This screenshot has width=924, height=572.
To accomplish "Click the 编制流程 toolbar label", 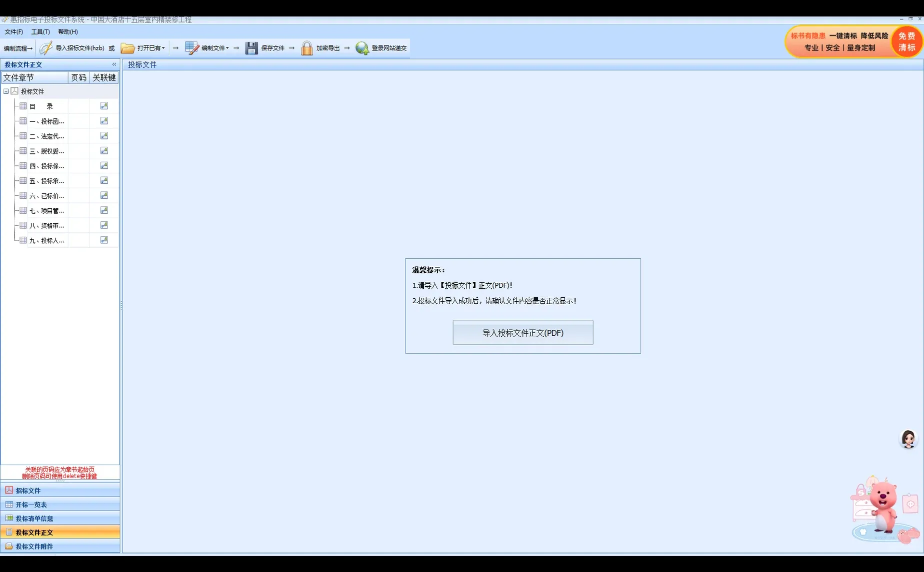I will [18, 48].
